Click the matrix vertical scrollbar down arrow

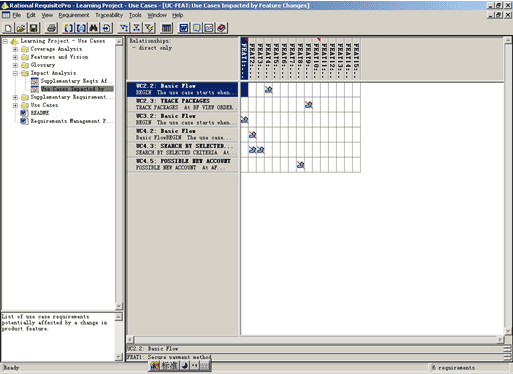tap(508, 332)
